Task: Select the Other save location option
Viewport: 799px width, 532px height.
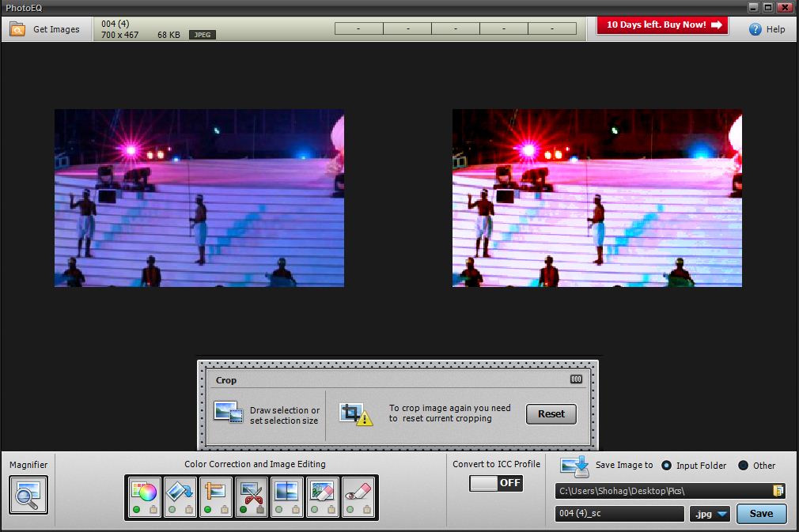Action: tap(743, 466)
